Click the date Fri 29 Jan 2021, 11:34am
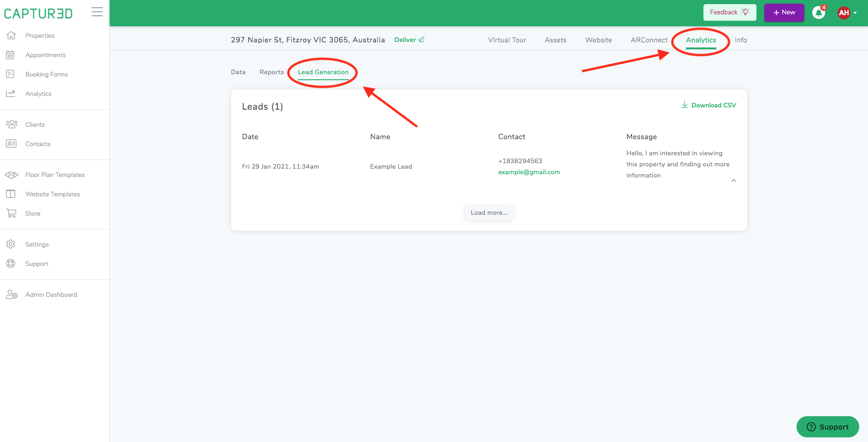Screen dimensions: 868x442 point(280,166)
